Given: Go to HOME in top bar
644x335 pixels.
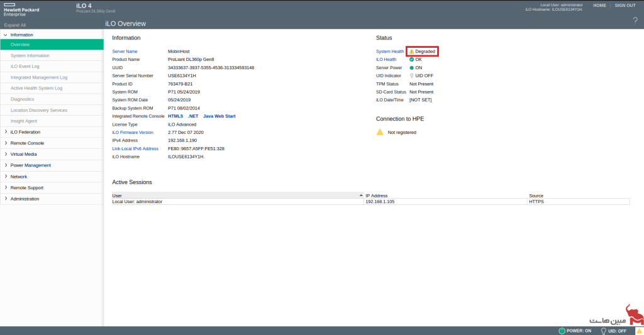Looking at the screenshot, I should pos(599,5).
